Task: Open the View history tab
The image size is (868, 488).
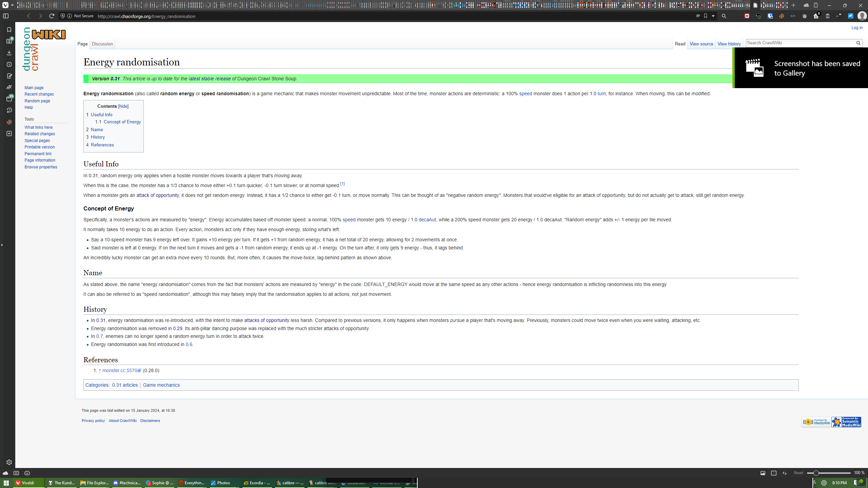Action: 729,44
